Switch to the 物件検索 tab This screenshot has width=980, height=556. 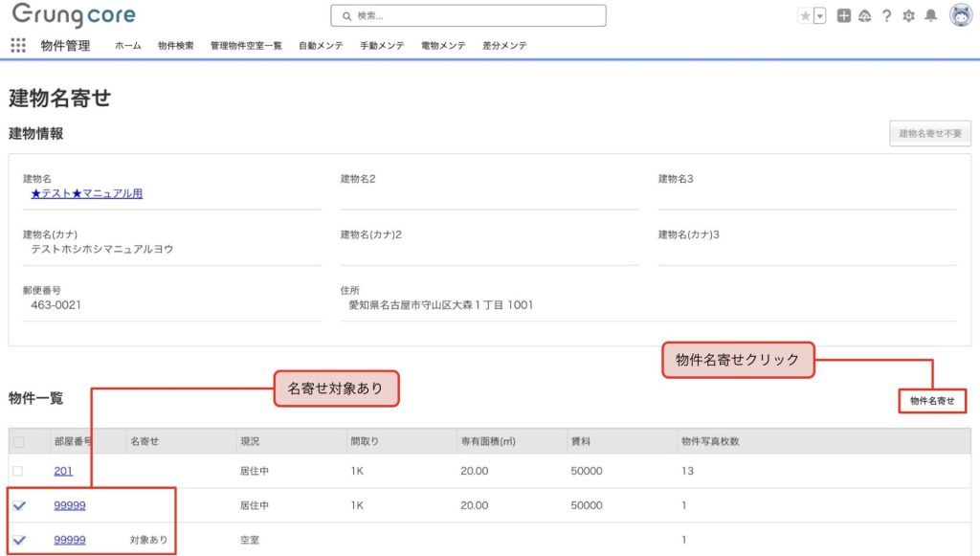click(x=175, y=46)
